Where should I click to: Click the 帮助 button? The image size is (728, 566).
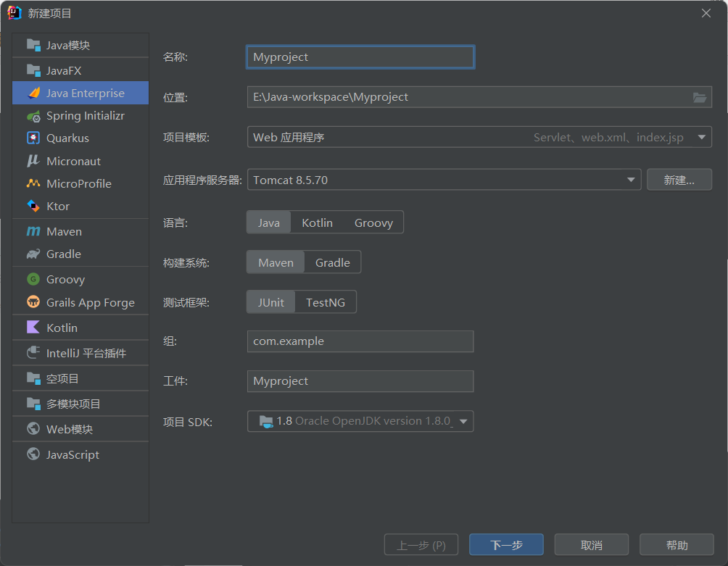click(677, 545)
